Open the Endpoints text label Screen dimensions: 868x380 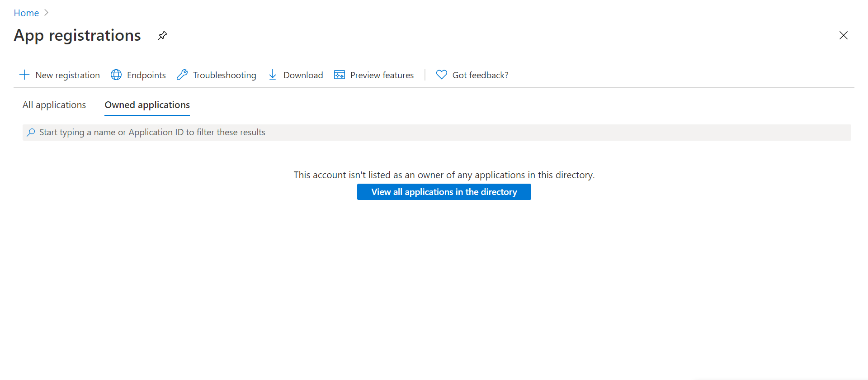(146, 75)
